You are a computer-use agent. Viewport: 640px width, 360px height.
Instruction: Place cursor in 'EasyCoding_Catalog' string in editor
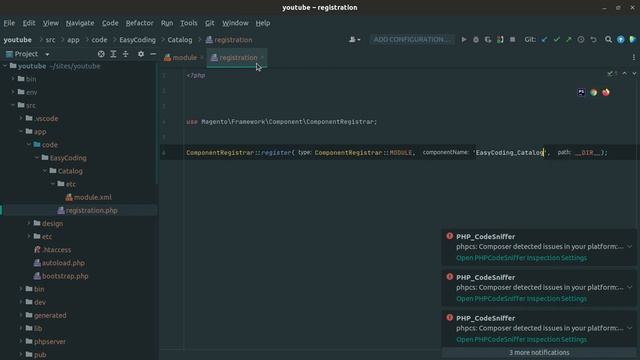(x=510, y=153)
